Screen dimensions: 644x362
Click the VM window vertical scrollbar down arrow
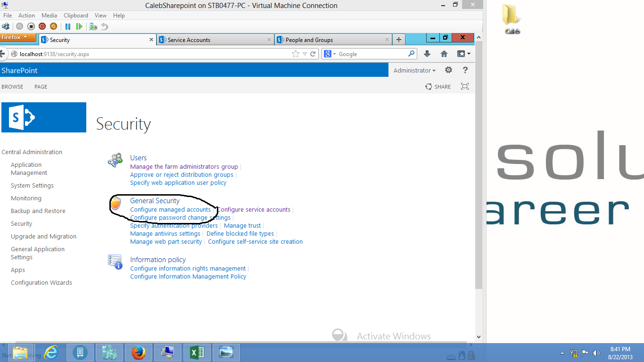[479, 337]
